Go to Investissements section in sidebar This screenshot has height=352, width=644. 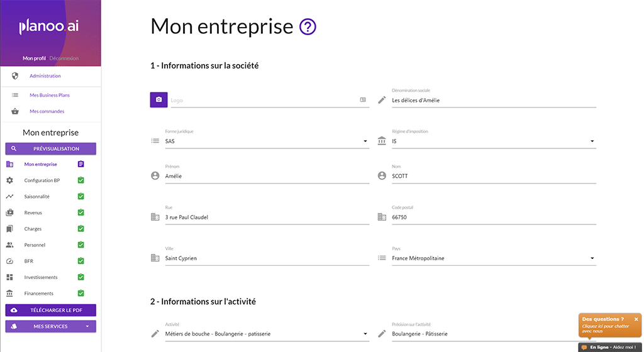41,277
